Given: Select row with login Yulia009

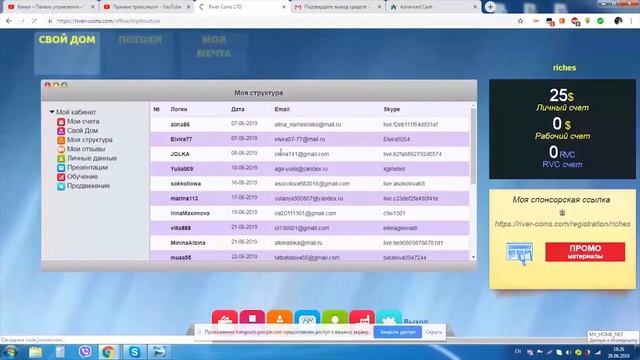Looking at the screenshot, I should coord(310,169).
